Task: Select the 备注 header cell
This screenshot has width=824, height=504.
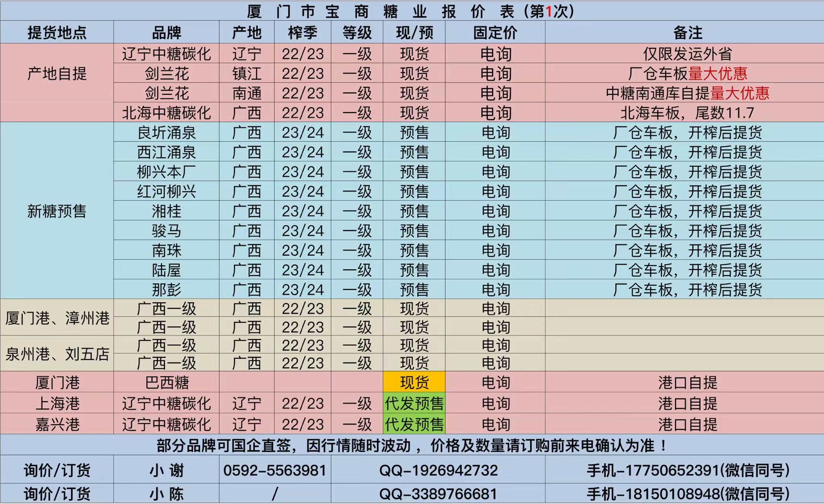Action: [x=687, y=33]
